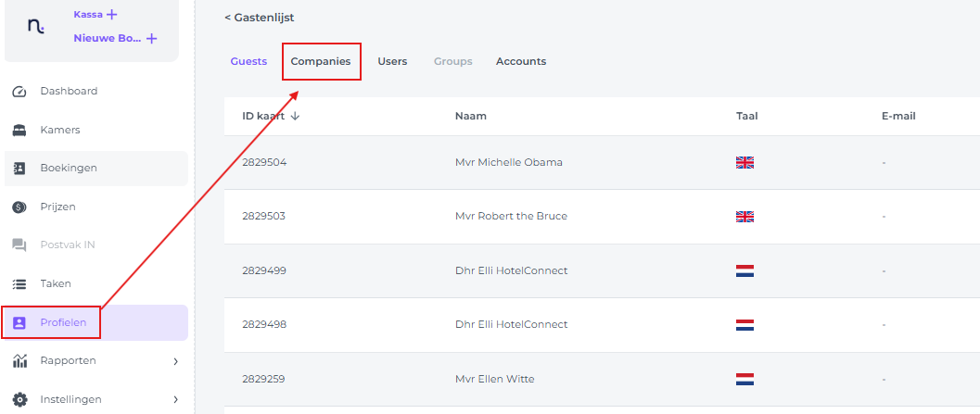Switch to the Users tab
Image resolution: width=980 pixels, height=414 pixels.
[x=392, y=62]
